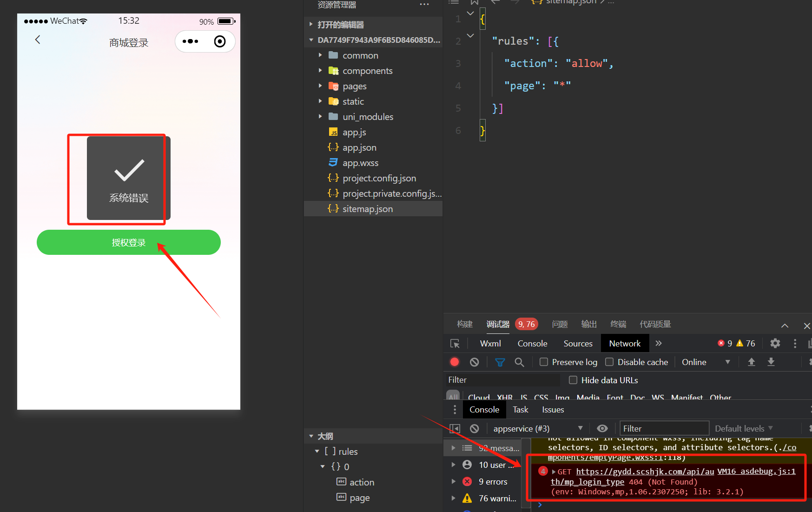Switch to the 问题 panel tab

tap(560, 324)
